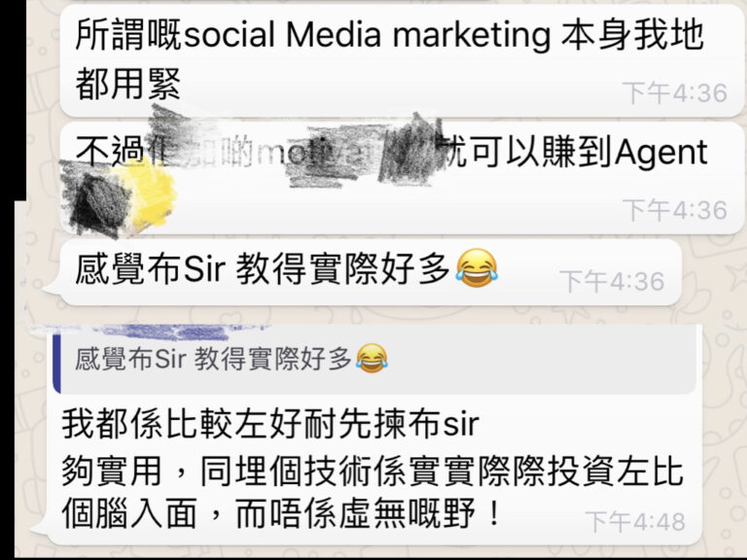Screen dimensions: 747x560
Task: Click the 下午4:48 timestamp
Action: point(635,522)
